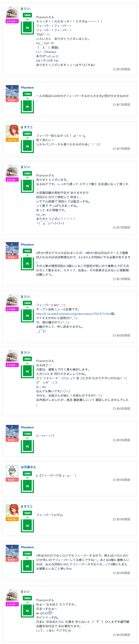
Task: Click the beginner mark beside すてこ on the パンケーキ post
Action: click(22, 127)
